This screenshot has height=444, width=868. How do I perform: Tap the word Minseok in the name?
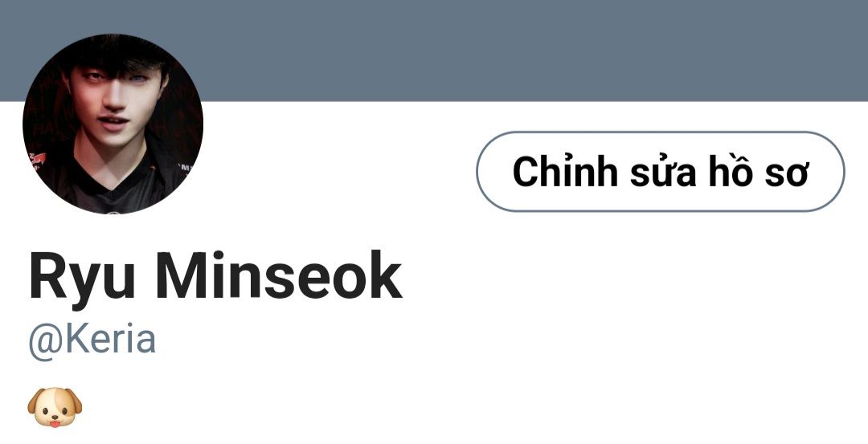pos(278,275)
